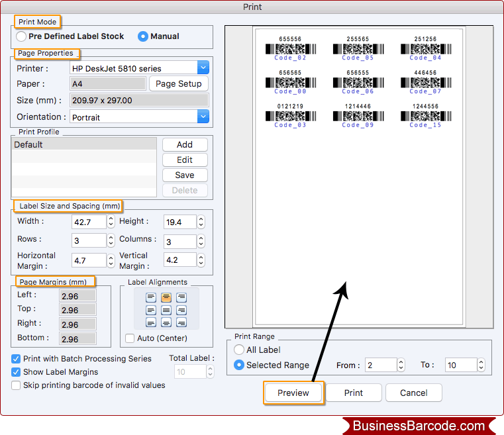The height and width of the screenshot is (435, 504).
Task: Select top-left label alignment icon
Action: [151, 297]
